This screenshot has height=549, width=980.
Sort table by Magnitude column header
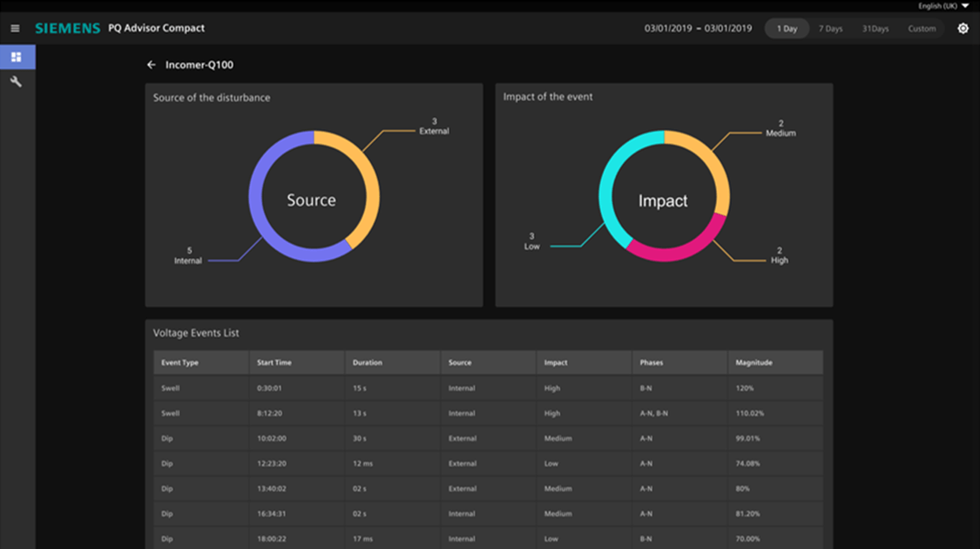coord(754,363)
